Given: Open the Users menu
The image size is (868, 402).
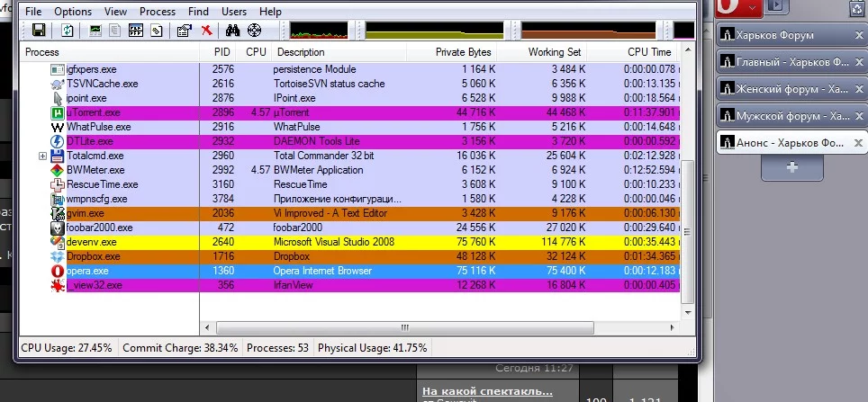Looking at the screenshot, I should point(234,12).
